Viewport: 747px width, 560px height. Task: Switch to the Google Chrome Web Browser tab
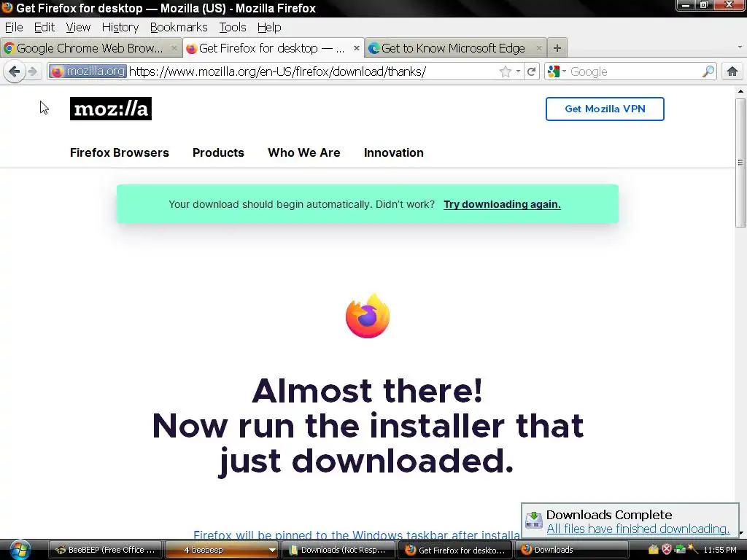(90, 48)
